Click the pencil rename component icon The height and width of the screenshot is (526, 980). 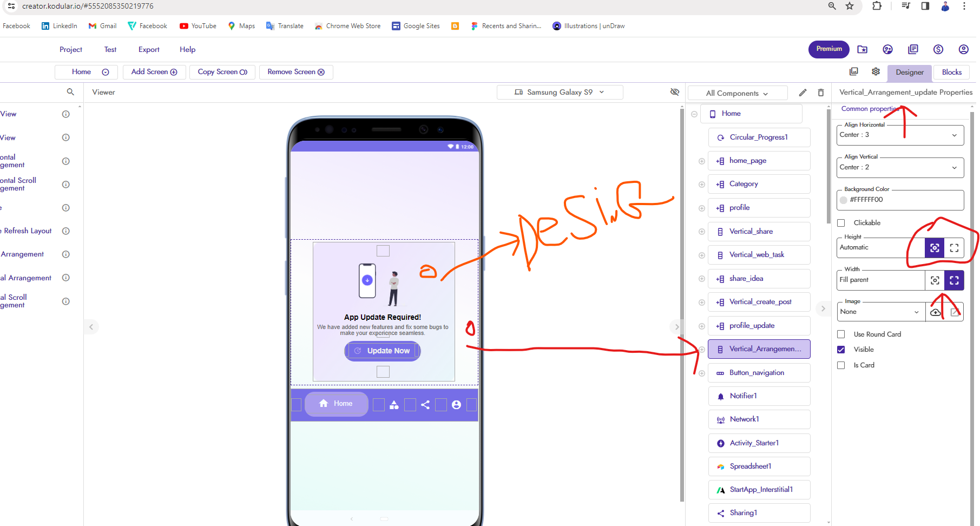tap(803, 93)
